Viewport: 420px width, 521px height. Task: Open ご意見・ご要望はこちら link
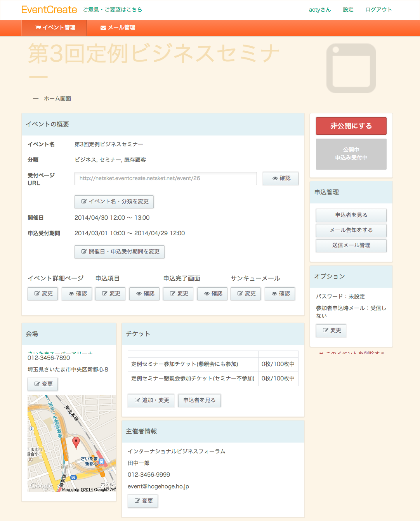tap(113, 10)
